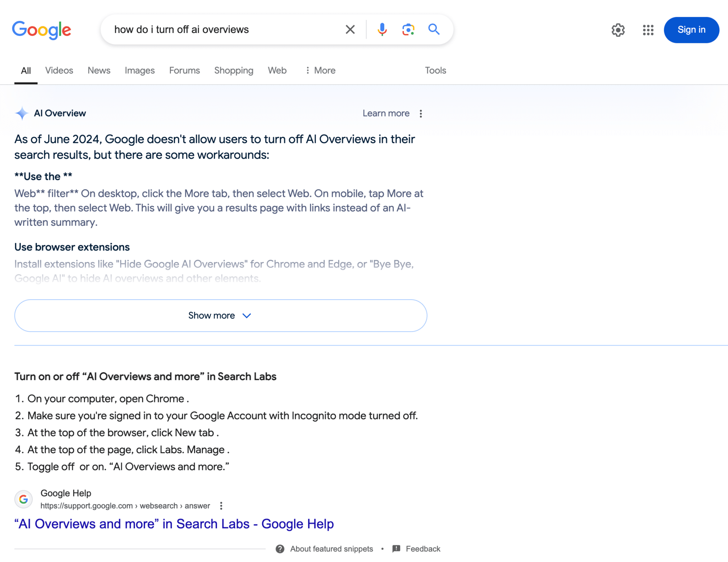Screen dimensions: 728x562
Task: Click Learn more in AI Overview
Action: click(386, 113)
